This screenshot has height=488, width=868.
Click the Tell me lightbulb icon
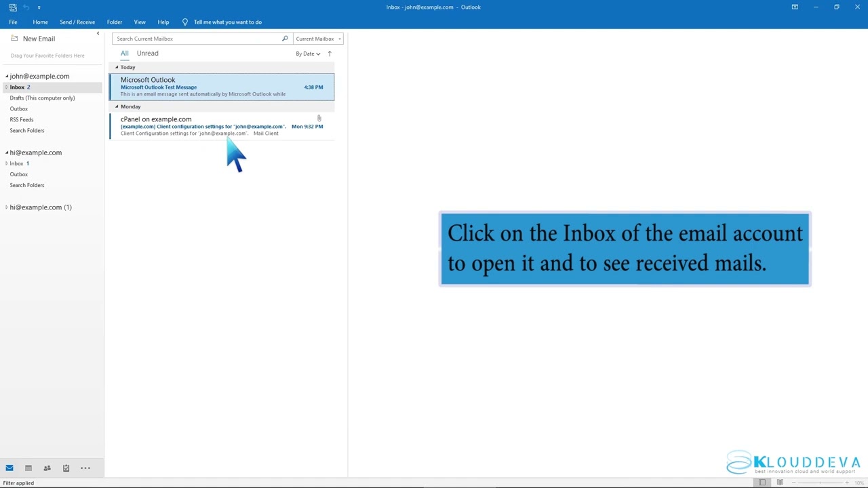point(184,22)
